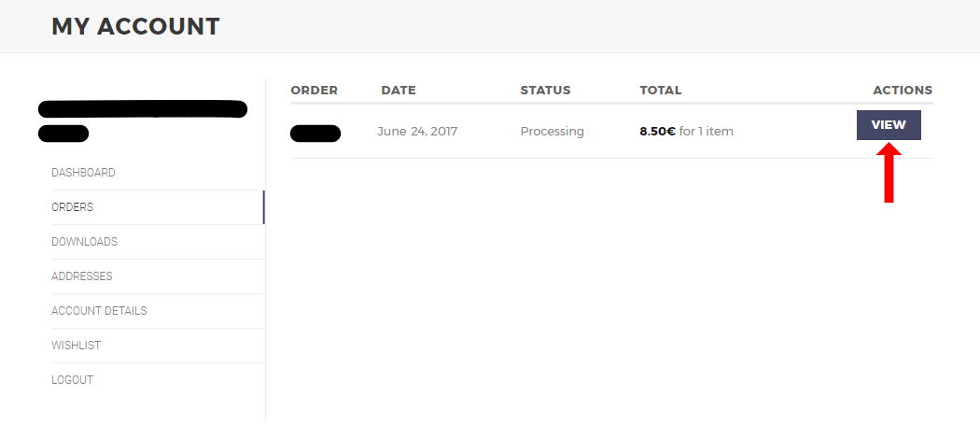The height and width of the screenshot is (424, 980).
Task: Go to the Downloads page
Action: tap(84, 242)
